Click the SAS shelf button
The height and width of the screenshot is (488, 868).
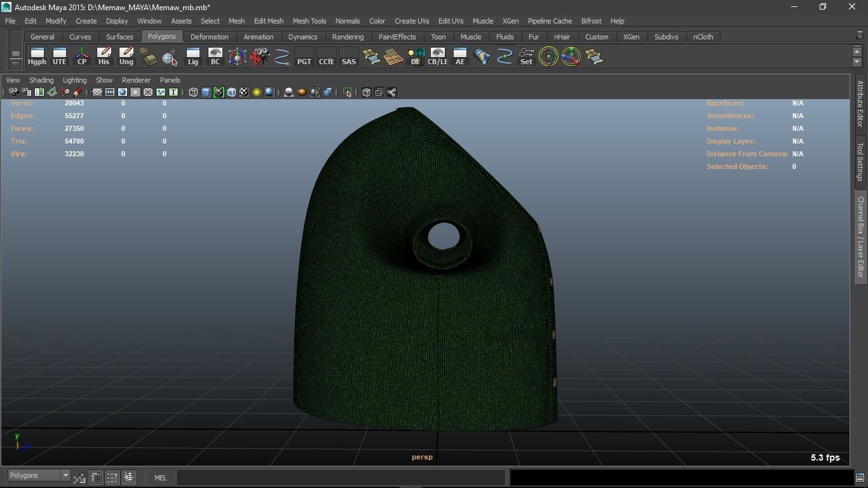point(348,57)
